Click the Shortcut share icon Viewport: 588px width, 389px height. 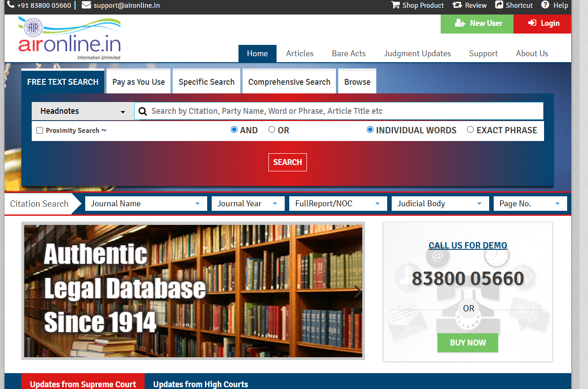(499, 5)
